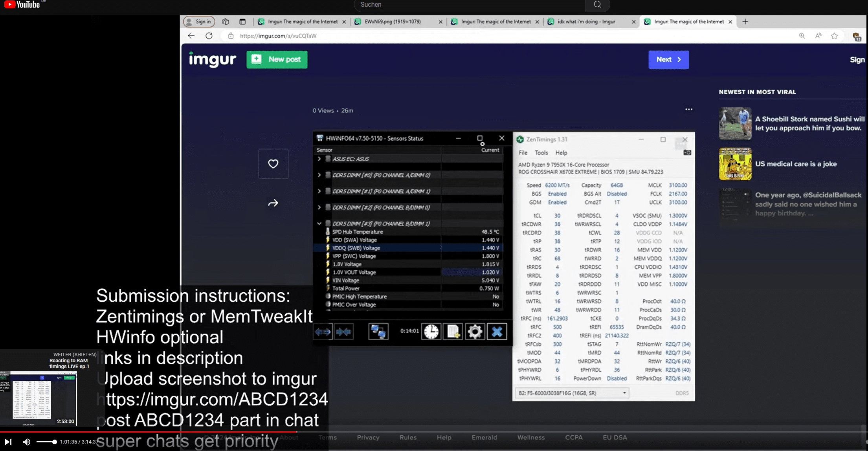Add page to favorites star icon

(x=835, y=36)
